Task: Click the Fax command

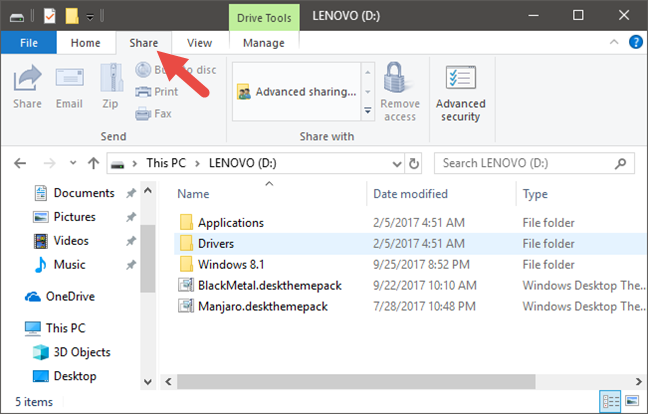Action: (153, 114)
